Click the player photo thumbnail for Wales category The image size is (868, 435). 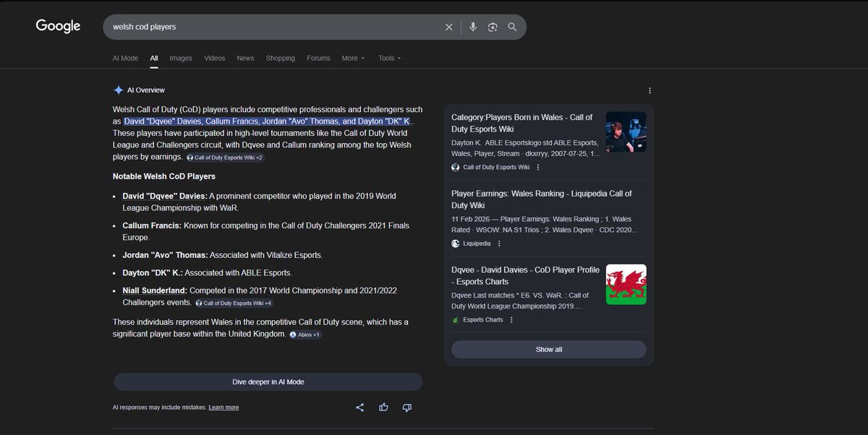click(626, 132)
